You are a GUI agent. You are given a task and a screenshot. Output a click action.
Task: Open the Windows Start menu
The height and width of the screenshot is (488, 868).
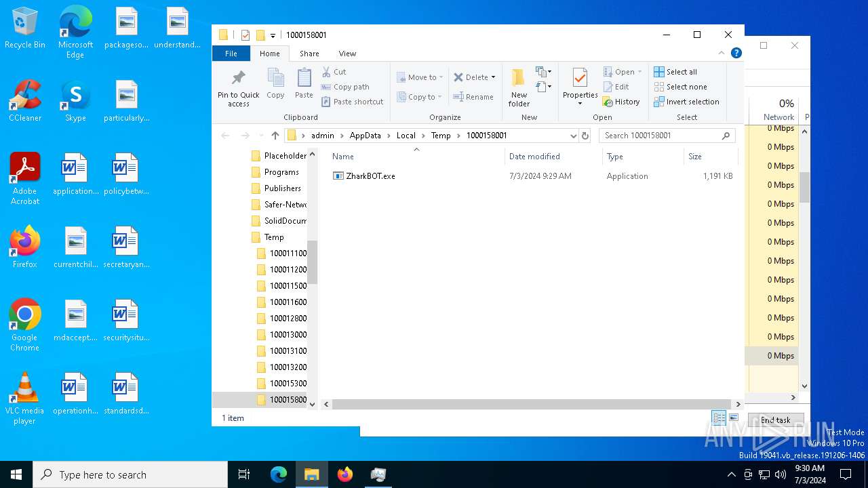tap(16, 474)
